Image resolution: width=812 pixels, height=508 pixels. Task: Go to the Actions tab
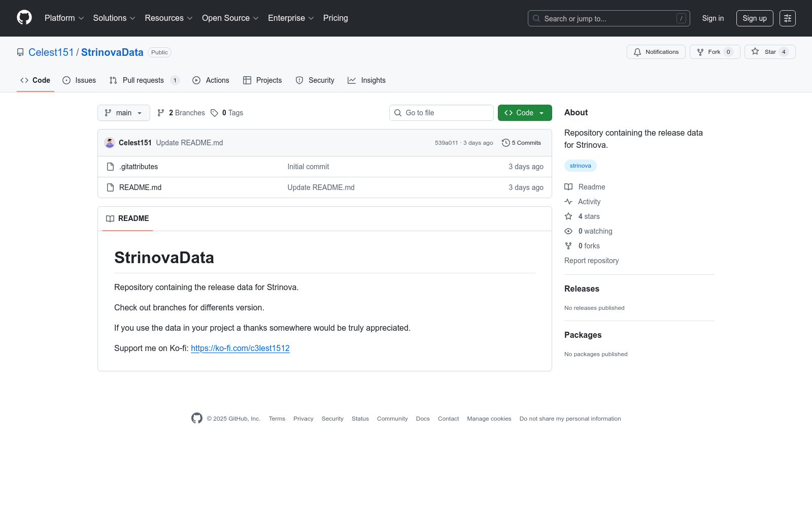click(211, 80)
